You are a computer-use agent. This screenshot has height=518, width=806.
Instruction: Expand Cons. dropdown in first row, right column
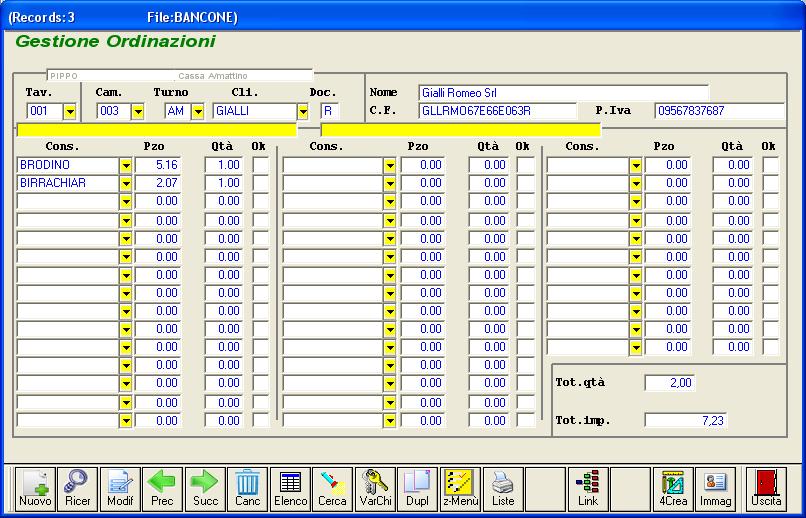tap(636, 165)
